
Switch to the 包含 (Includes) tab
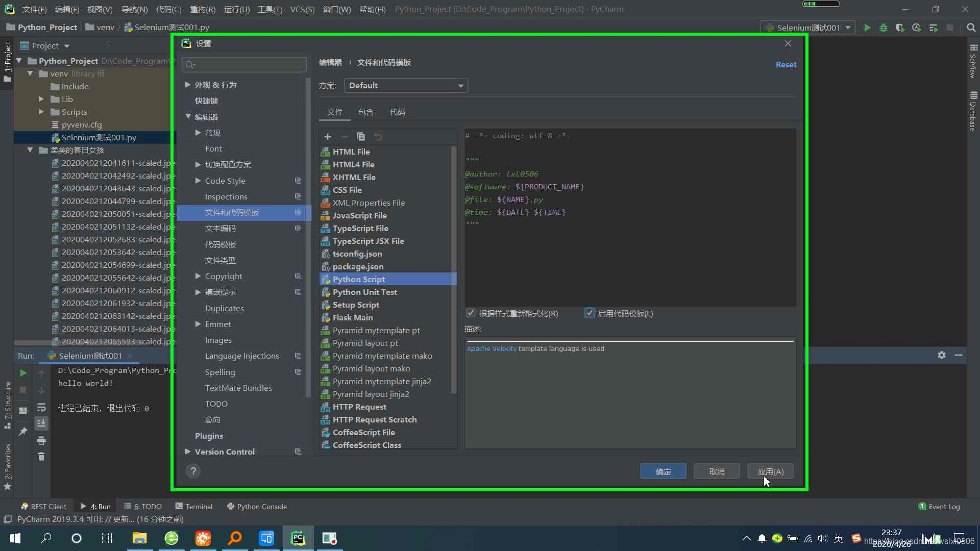click(x=366, y=112)
